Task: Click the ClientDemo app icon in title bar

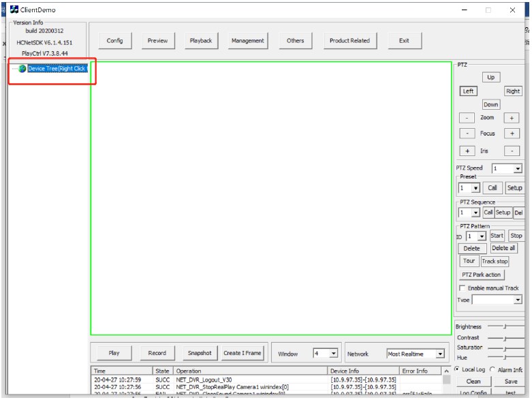Action: tap(13, 10)
